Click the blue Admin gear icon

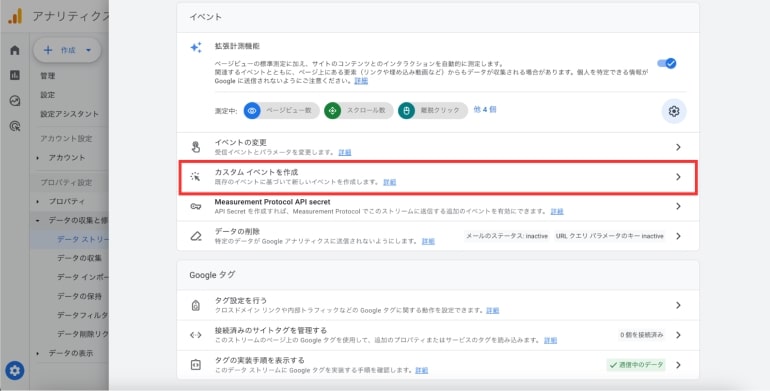tap(15, 370)
